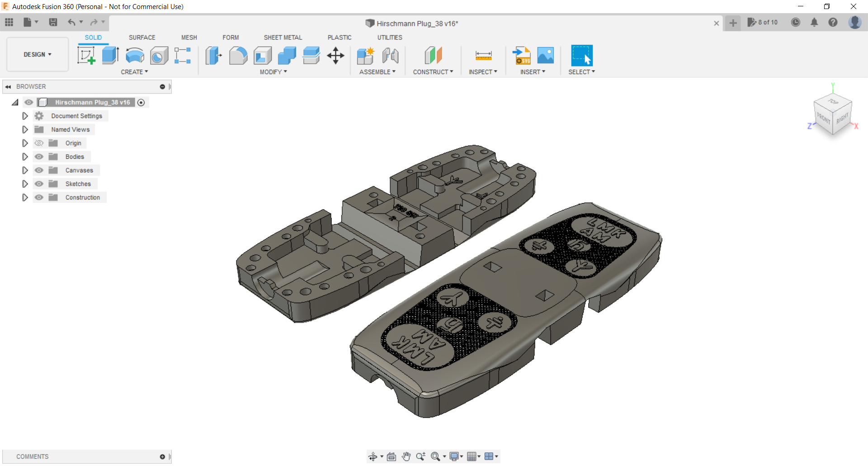Screen dimensions: 868x466
Task: Hide the Canvases folder
Action: (x=39, y=170)
